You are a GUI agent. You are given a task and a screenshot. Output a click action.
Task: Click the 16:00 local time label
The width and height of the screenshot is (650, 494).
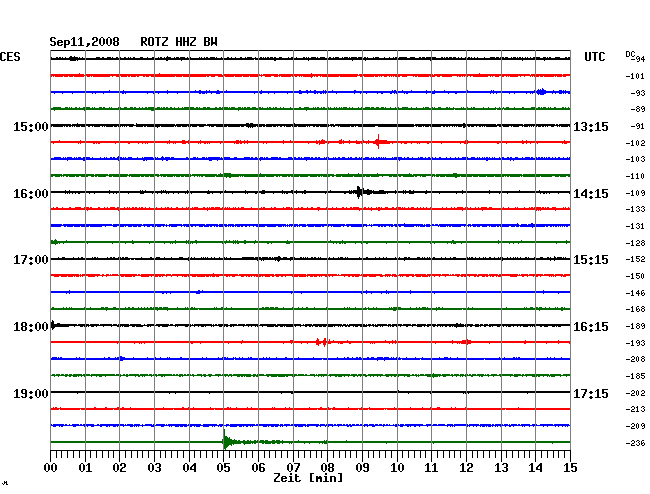tap(31, 194)
